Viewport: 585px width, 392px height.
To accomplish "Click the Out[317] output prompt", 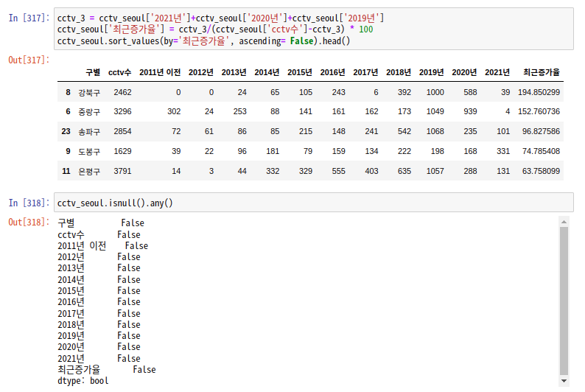I will 29,60.
